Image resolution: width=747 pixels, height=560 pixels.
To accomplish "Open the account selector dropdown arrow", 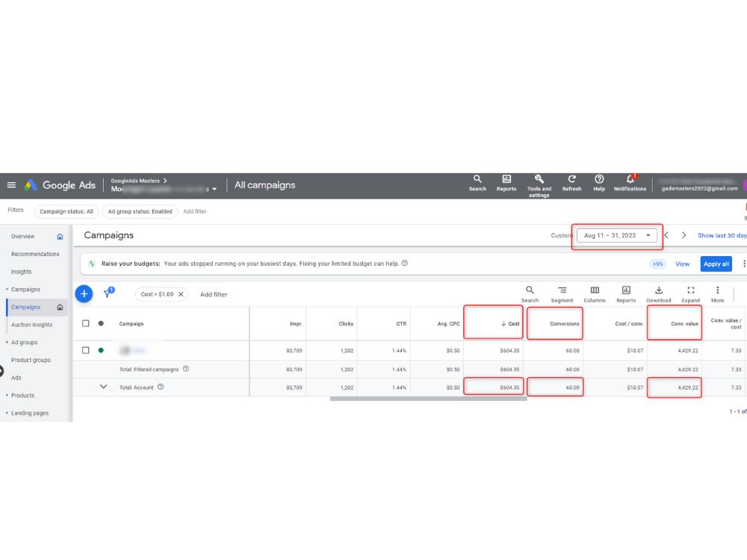I will [x=214, y=189].
